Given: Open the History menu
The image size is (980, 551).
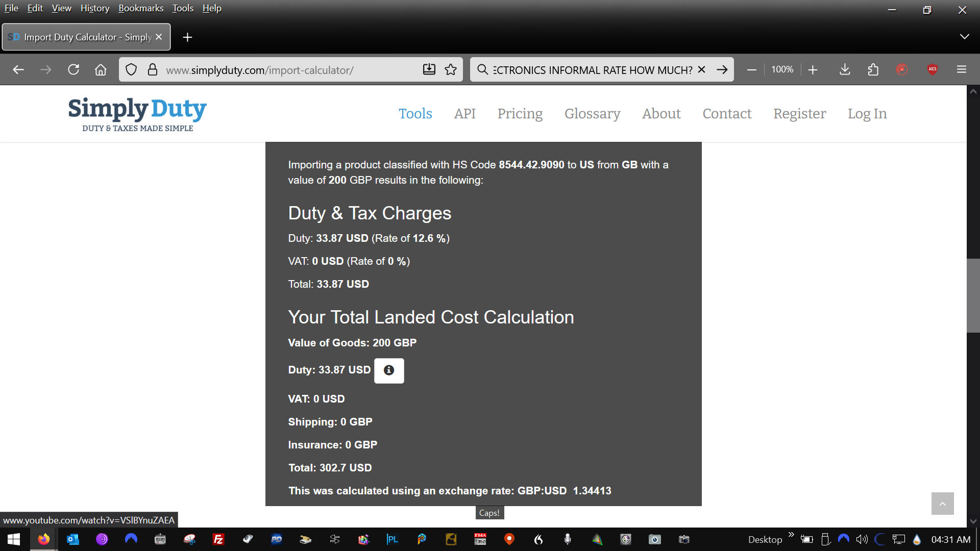Looking at the screenshot, I should 94,8.
